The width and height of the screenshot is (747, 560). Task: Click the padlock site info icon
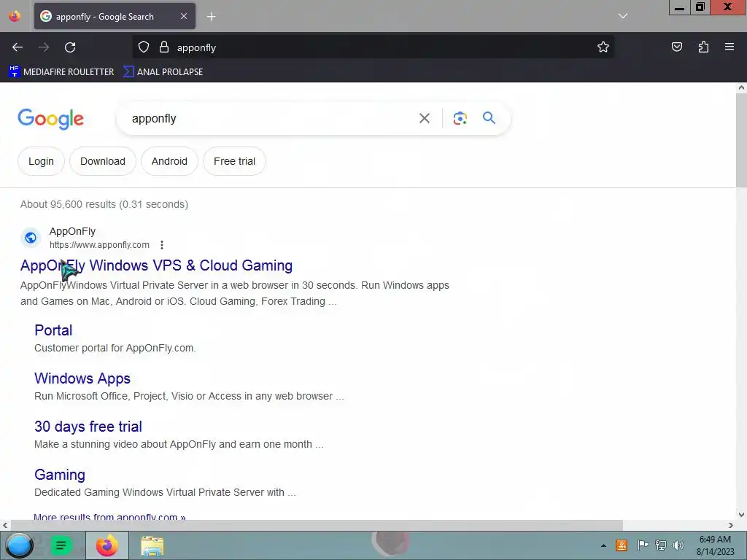[164, 47]
